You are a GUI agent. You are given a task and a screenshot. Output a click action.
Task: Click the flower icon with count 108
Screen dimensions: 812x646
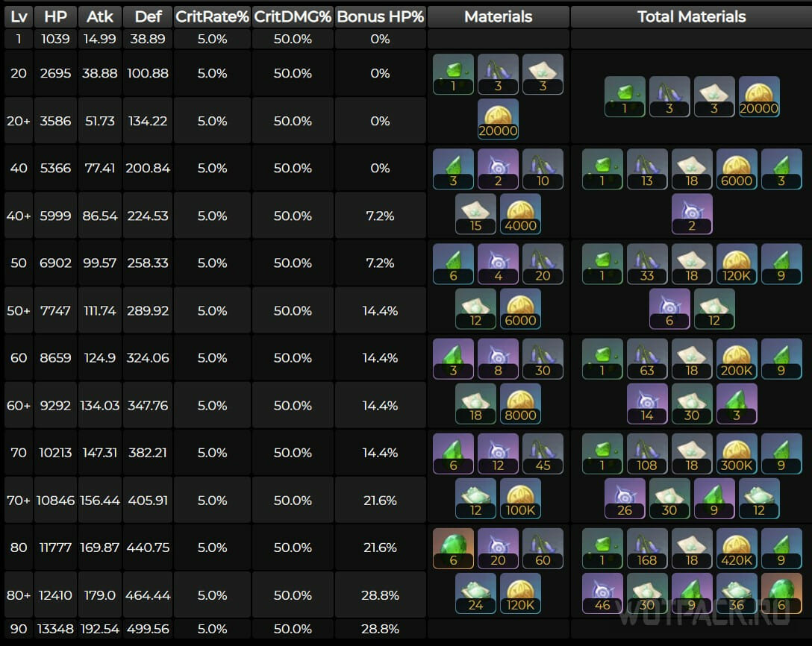coord(647,454)
